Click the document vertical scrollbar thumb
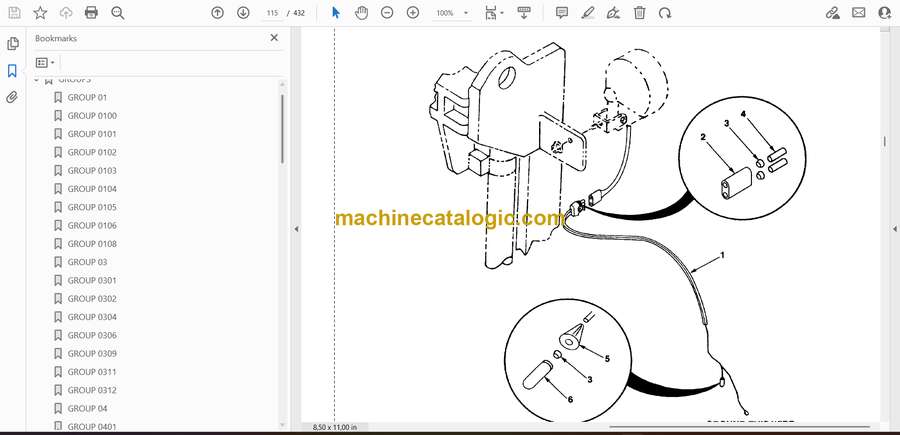Screen dimensions: 900x435 point(885,142)
